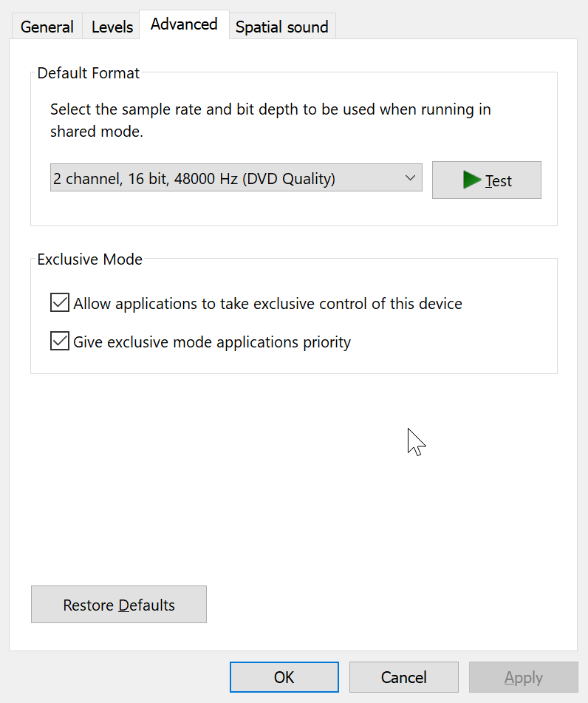The image size is (588, 703).
Task: Confirm settings with OK
Action: pyautogui.click(x=284, y=676)
